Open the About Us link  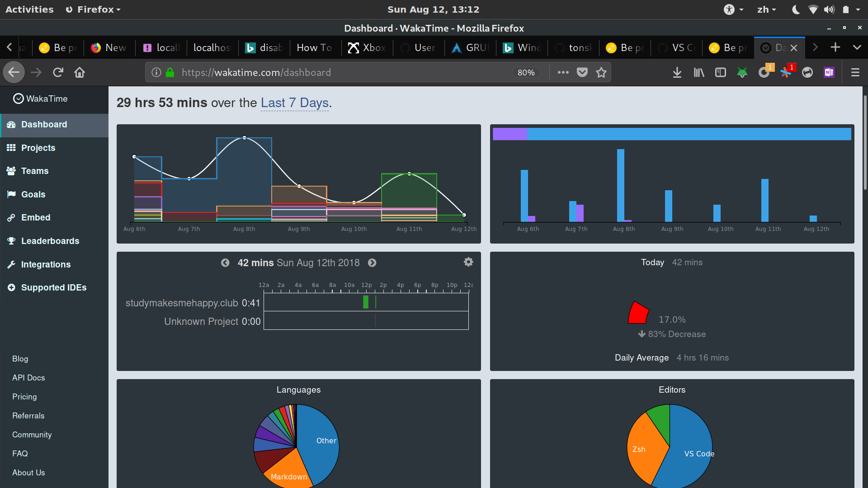point(28,473)
